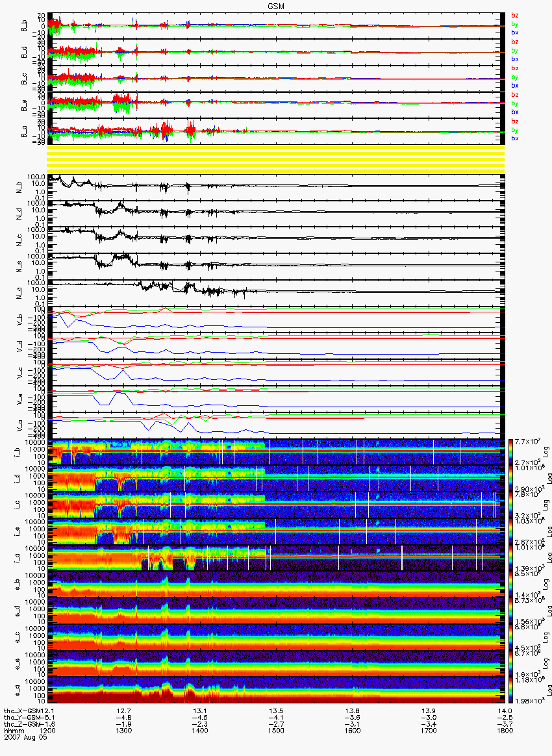
Task: Select the 1300 time tick label
Action: coord(124,731)
